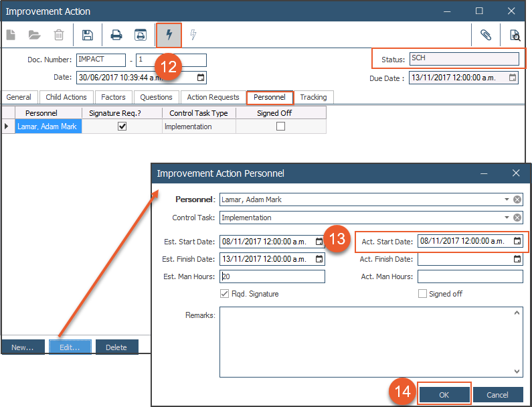This screenshot has height=407, width=532.
Task: Click inside the Remarks text area
Action: pos(371,342)
